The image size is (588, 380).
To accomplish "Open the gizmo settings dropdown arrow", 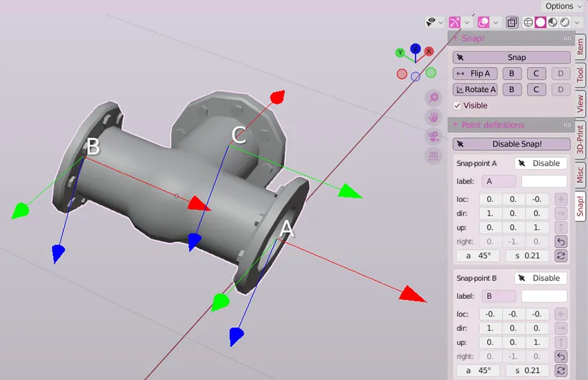I will 467,23.
